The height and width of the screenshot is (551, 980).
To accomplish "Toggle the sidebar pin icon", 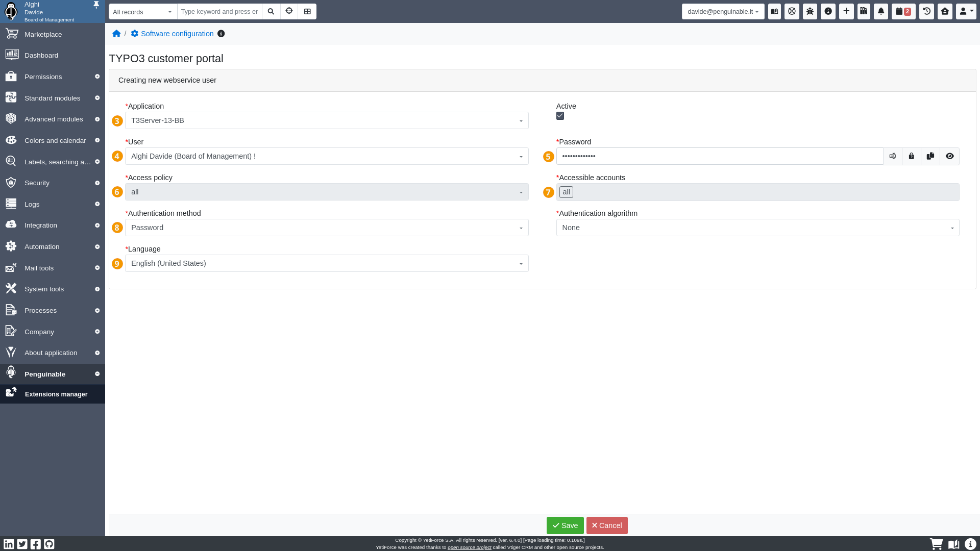I will [x=96, y=5].
